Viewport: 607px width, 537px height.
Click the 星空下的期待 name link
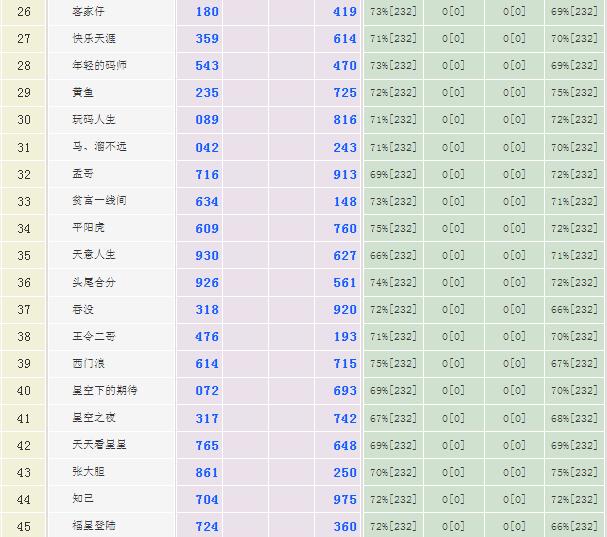(x=105, y=390)
